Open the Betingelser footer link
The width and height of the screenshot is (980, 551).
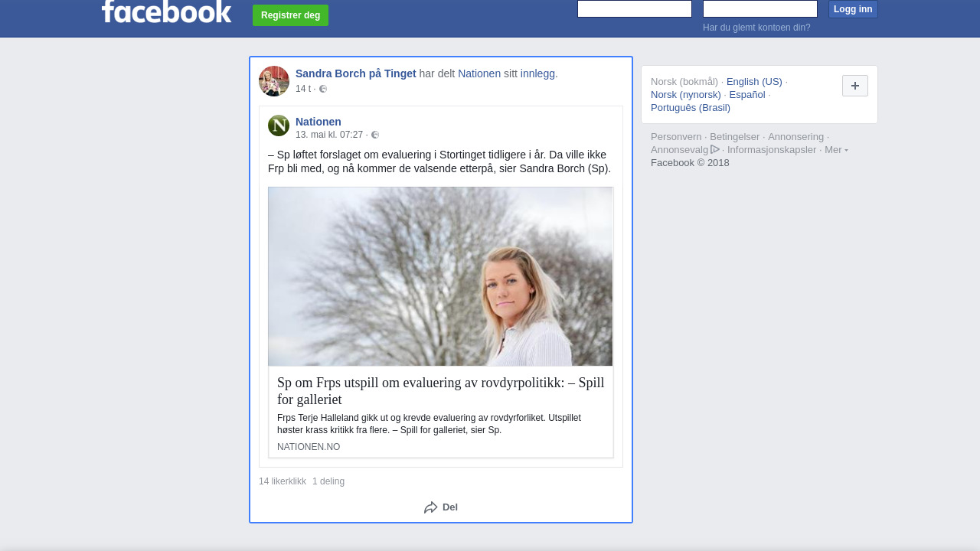click(x=735, y=137)
